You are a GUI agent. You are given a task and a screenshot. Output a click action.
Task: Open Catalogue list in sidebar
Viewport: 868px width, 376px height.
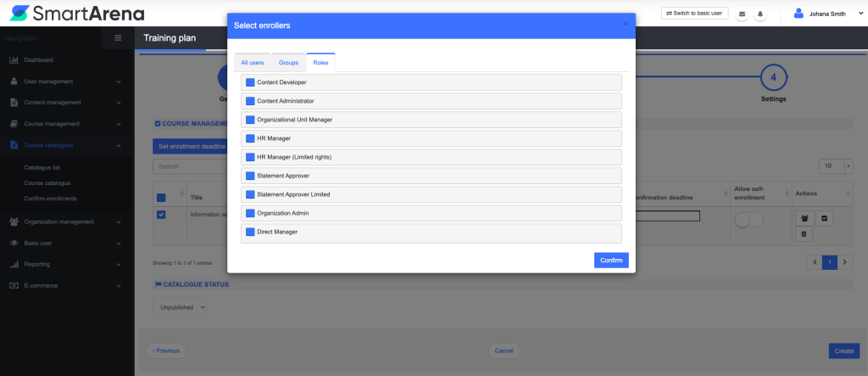[x=42, y=167]
